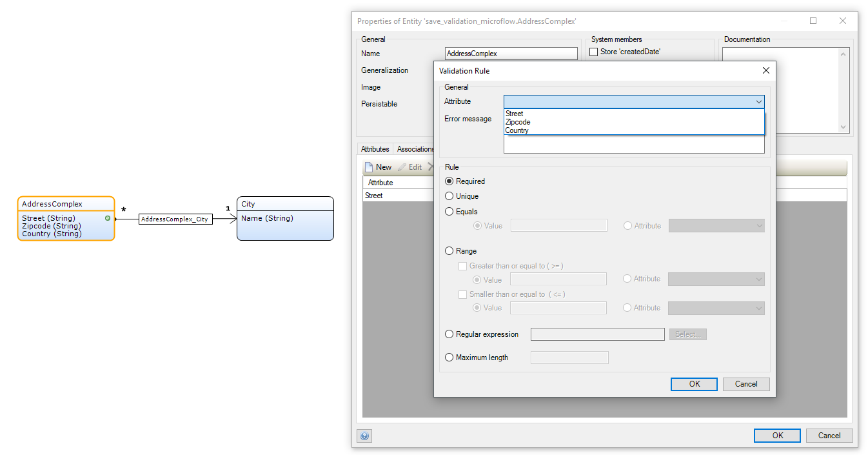Choose the Regular expression rule option

pos(449,334)
